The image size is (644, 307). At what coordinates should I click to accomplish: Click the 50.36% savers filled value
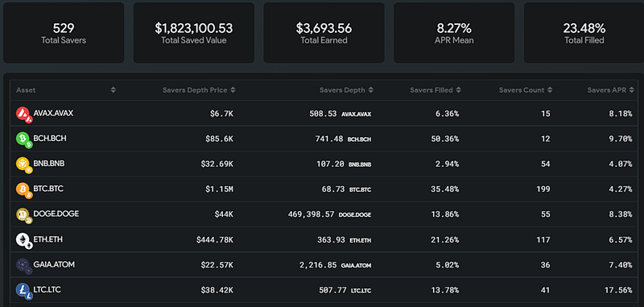coord(444,139)
